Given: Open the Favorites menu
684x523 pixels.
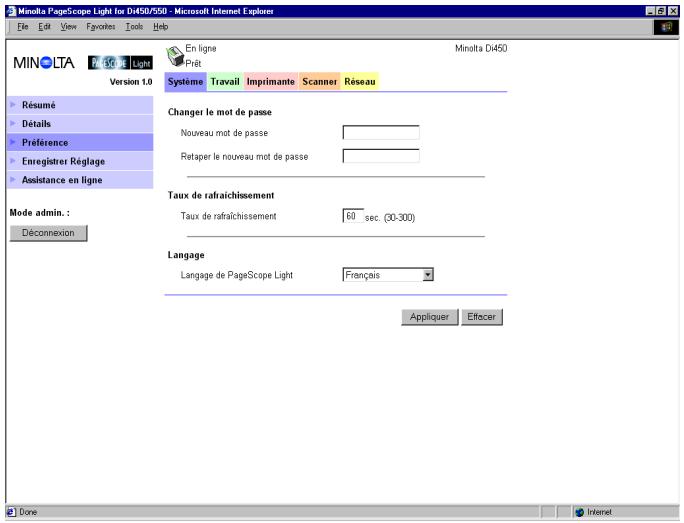Looking at the screenshot, I should [x=101, y=27].
